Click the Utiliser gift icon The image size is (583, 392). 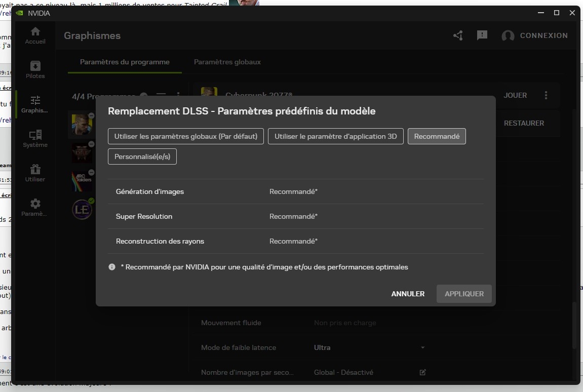click(x=35, y=173)
